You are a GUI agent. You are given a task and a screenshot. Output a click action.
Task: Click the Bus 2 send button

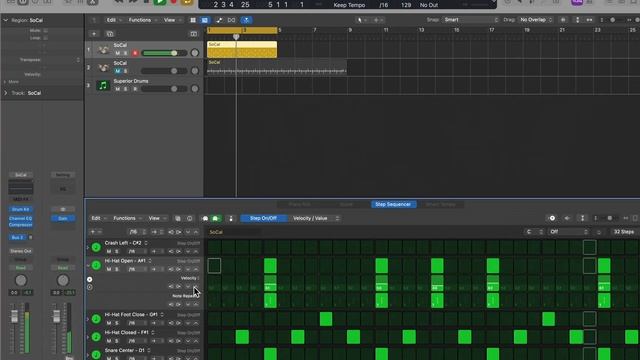click(x=17, y=238)
